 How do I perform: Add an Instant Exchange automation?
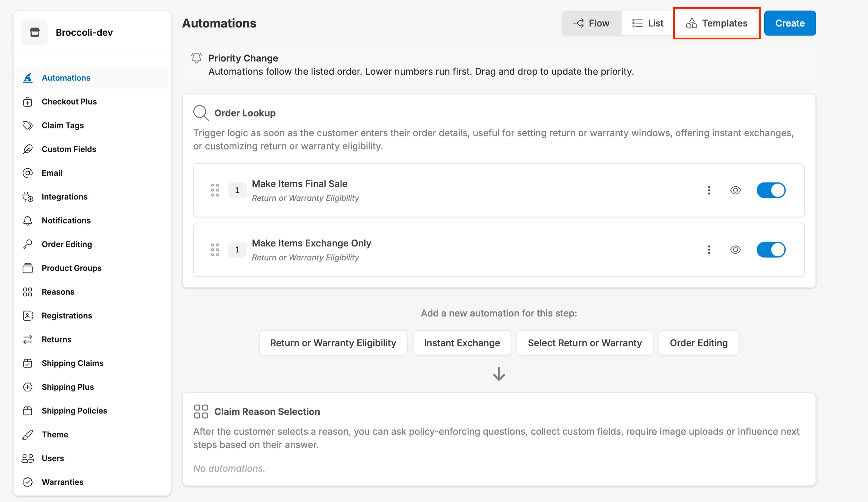pos(462,342)
